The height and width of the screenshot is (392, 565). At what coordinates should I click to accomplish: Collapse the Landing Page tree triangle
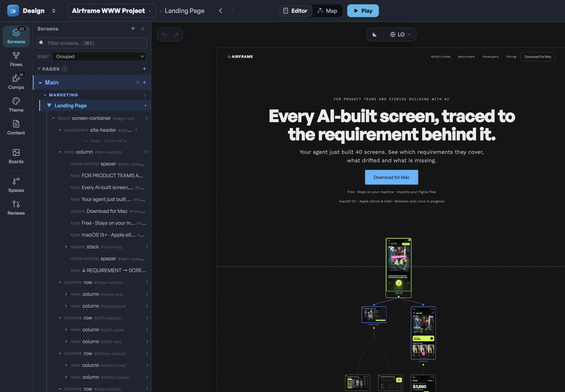(49, 105)
